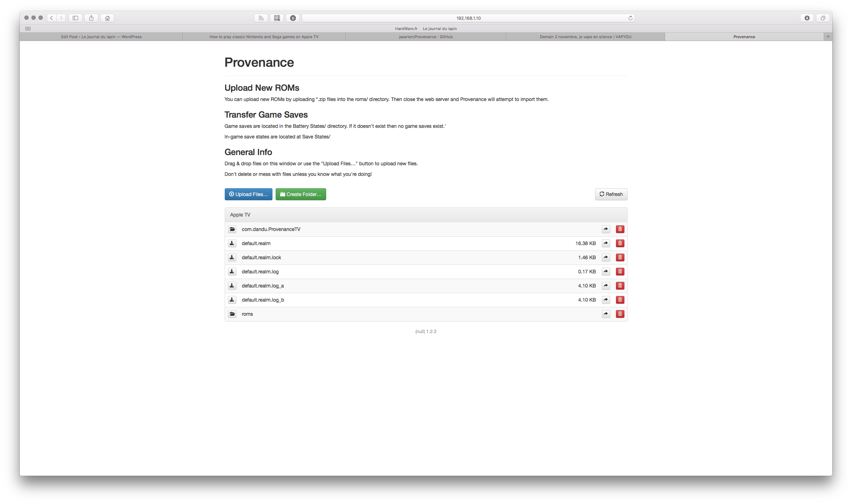
Task: Click the default.realm.log_b file name
Action: coord(263,300)
